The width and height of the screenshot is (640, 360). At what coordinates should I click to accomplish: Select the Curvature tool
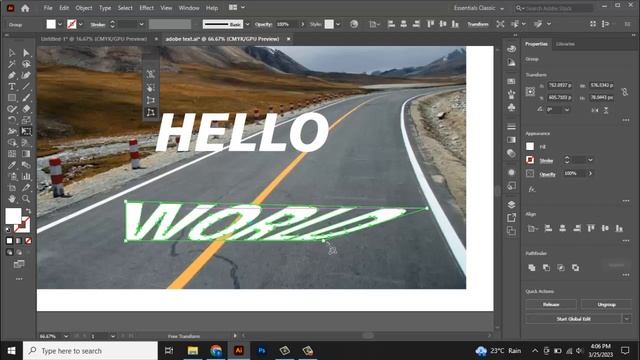point(26,76)
